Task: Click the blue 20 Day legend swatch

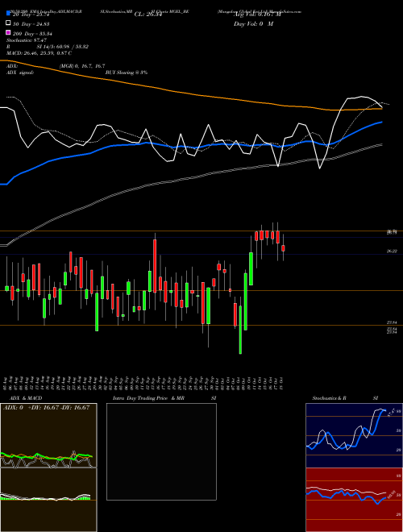Action: 8,13
